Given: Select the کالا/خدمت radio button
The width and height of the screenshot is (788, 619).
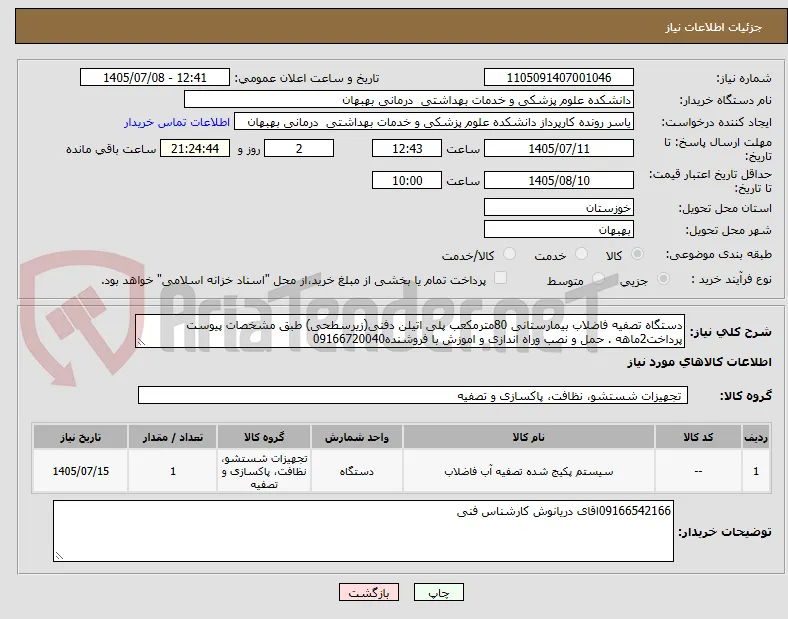Looking at the screenshot, I should pos(509,254).
